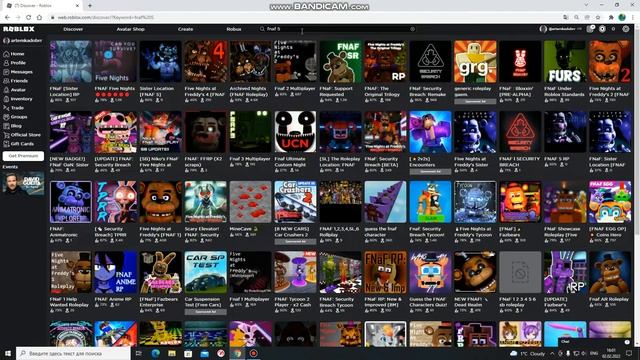Open the FNaF RP New & Improved thumbnail
Image resolution: width=640 pixels, height=360 pixels.
[x=385, y=272]
